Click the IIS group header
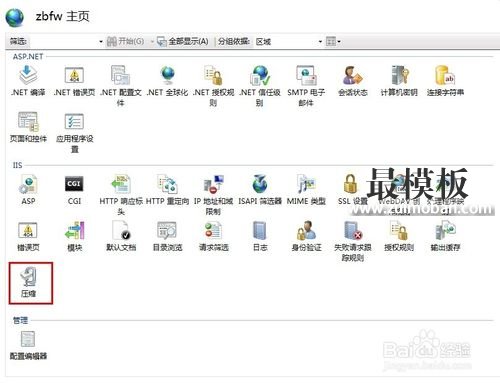This screenshot has height=383, width=500. (17, 165)
